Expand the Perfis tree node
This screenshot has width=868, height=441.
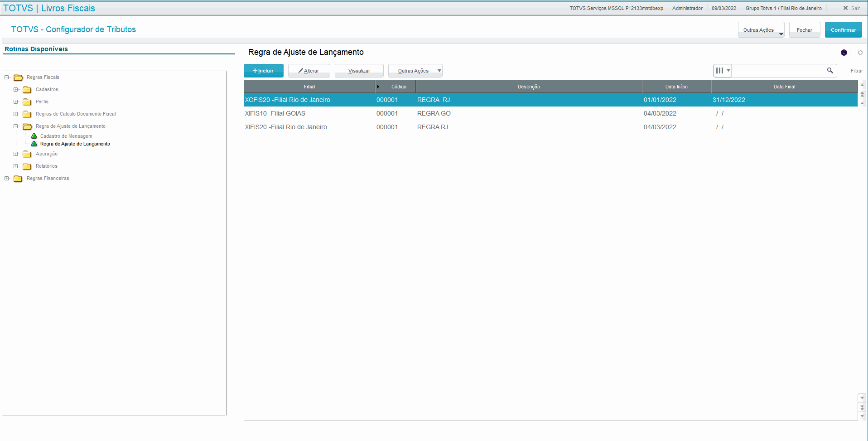16,102
